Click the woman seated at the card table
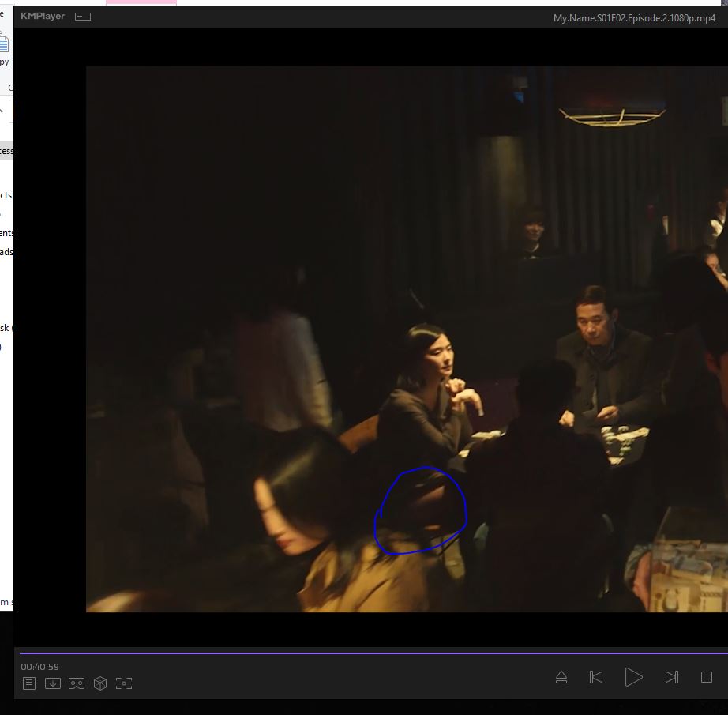 pos(426,387)
